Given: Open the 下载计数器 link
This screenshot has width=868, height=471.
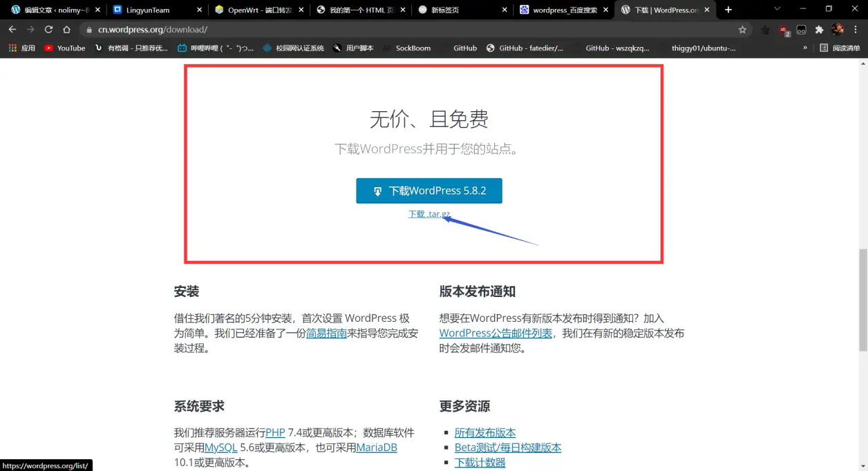Looking at the screenshot, I should pyautogui.click(x=480, y=463).
